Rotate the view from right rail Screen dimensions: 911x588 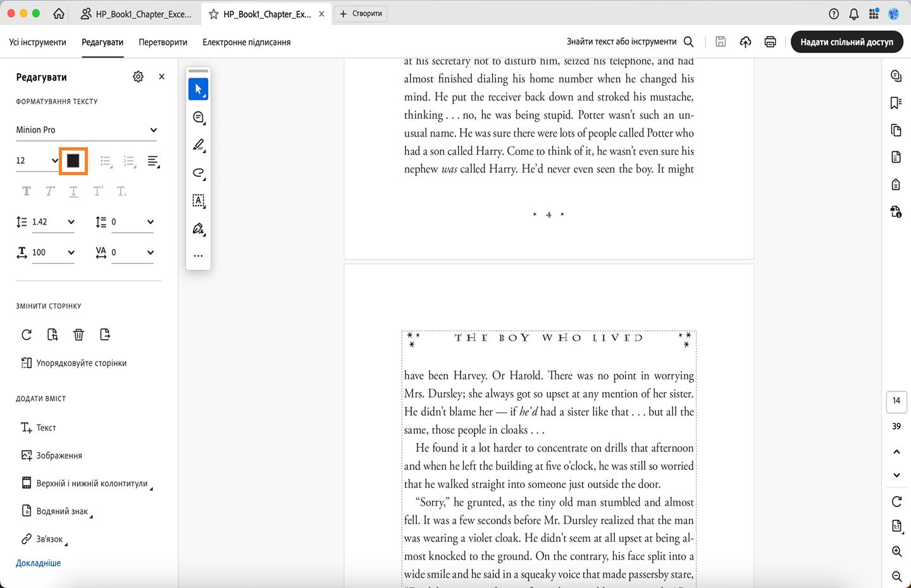[896, 501]
